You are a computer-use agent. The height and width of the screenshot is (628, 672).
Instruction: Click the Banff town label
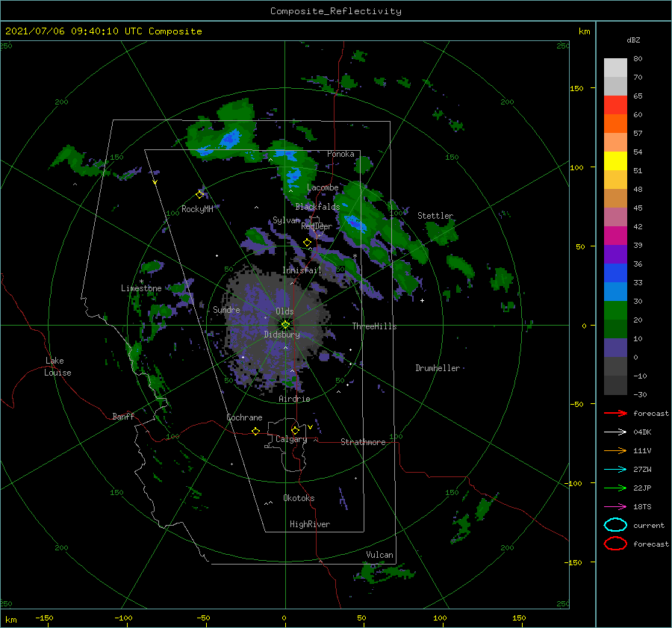(123, 417)
